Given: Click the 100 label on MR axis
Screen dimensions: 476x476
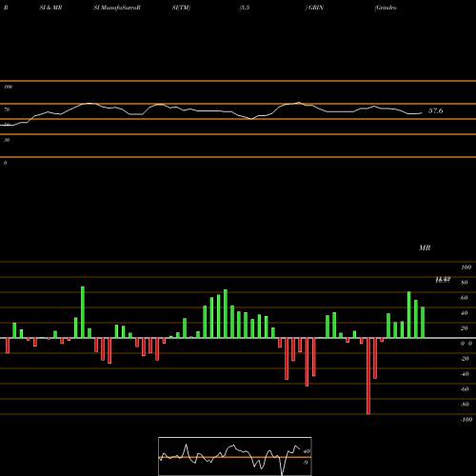Looking at the screenshot, I should point(466,268).
